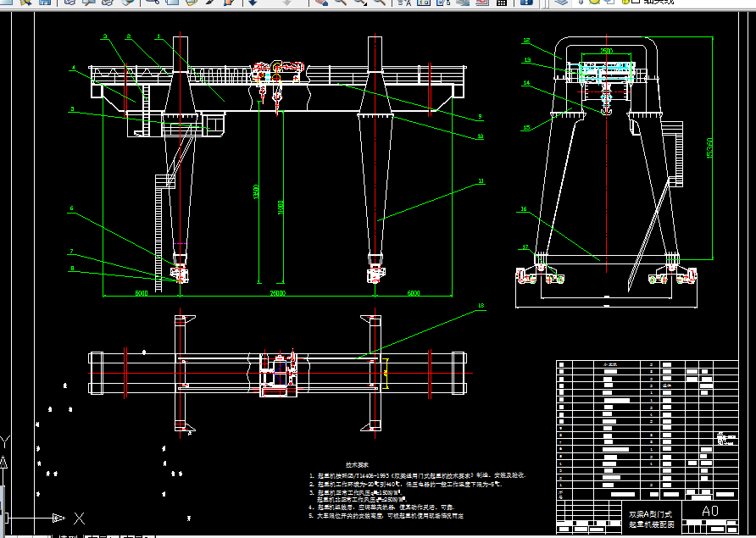
Task: Click the Zoom Window magnifier with flyout
Action: (360, 2)
